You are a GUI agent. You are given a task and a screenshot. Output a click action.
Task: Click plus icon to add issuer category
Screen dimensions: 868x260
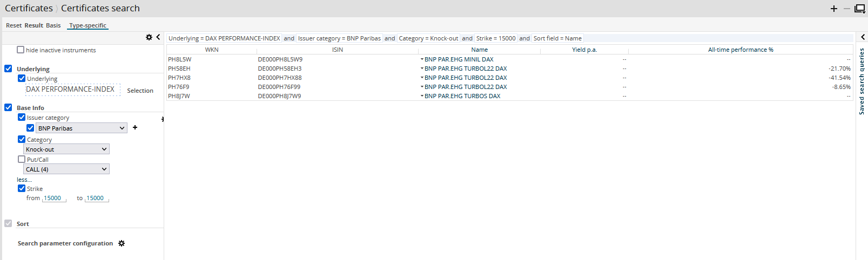point(135,128)
